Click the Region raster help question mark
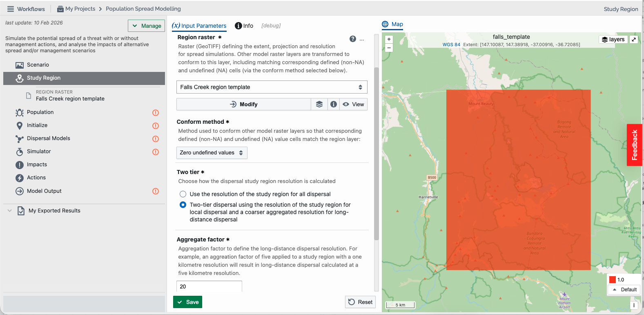Viewport: 644px width, 315px height. coord(353,39)
